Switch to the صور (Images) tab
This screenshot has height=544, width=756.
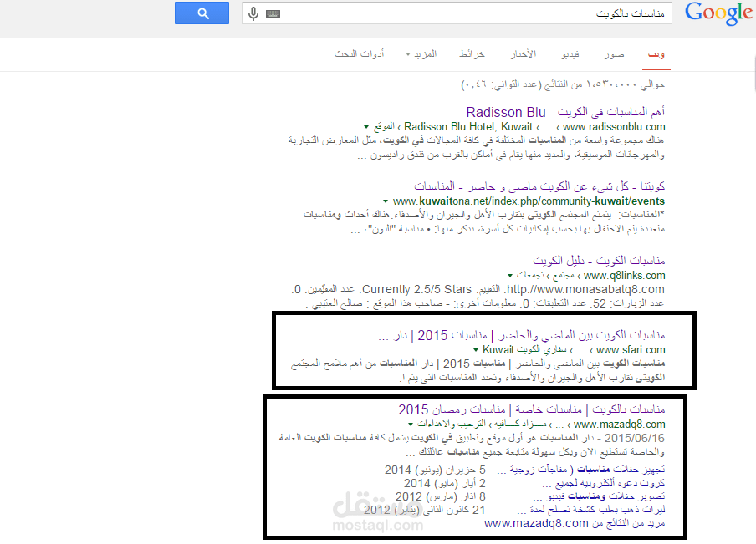coord(614,54)
